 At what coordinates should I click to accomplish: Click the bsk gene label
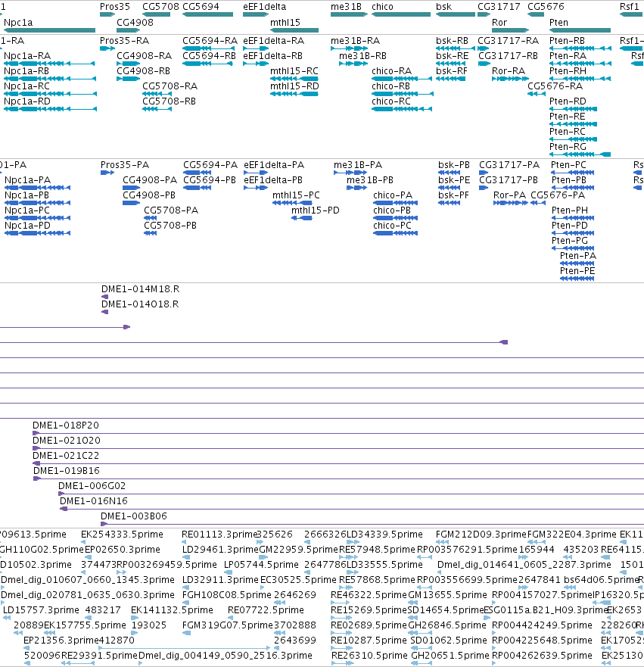pyautogui.click(x=443, y=7)
